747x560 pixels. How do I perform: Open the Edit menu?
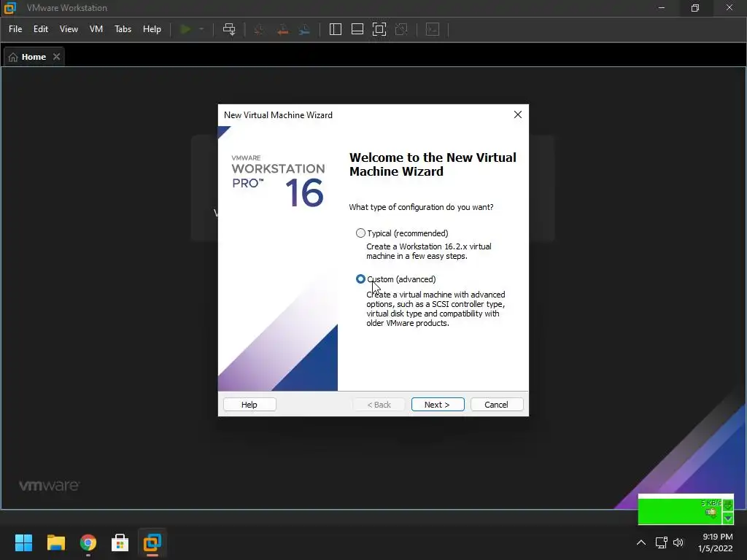click(41, 29)
